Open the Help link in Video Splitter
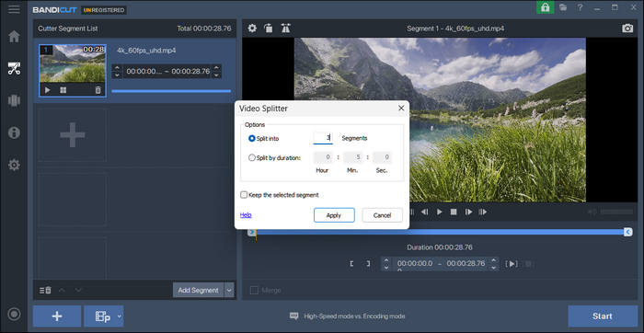The height and width of the screenshot is (333, 644). [246, 215]
